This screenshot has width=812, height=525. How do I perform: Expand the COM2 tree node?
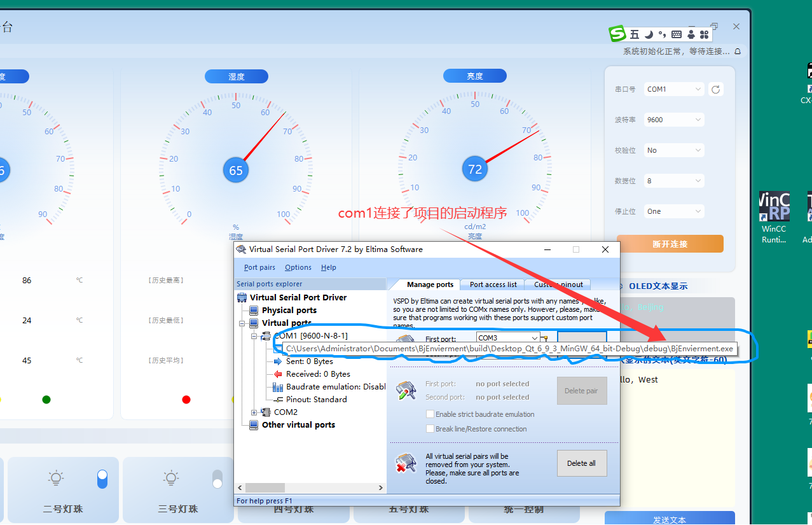tap(254, 412)
